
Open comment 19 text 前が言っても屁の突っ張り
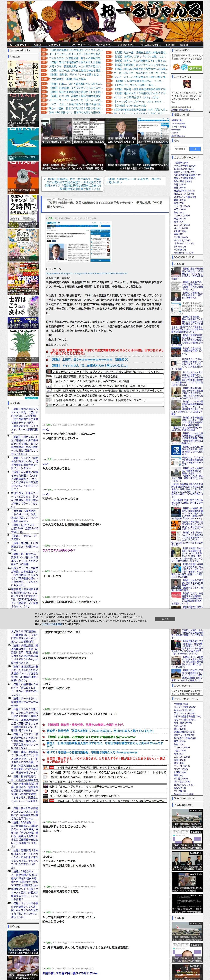click(70, 973)
